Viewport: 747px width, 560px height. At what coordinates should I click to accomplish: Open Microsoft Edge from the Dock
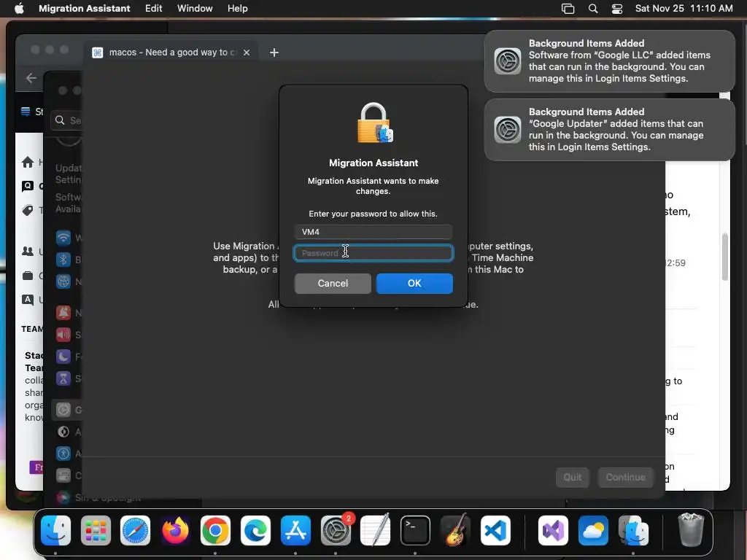[255, 531]
